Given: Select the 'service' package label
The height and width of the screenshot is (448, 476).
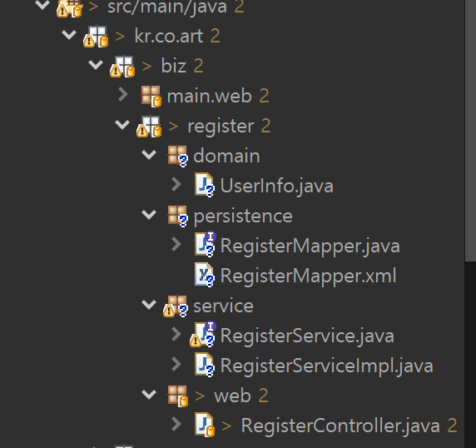Looking at the screenshot, I should 223,306.
